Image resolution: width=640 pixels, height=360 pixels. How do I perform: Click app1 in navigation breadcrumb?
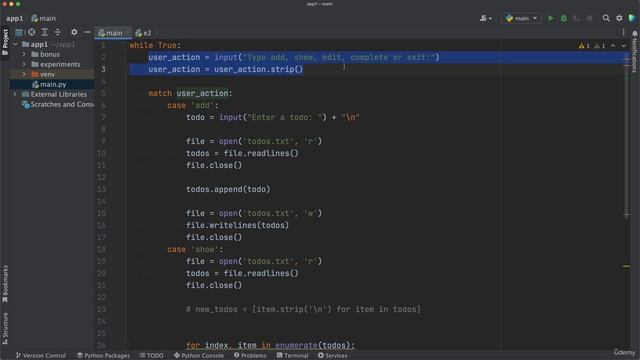tap(14, 18)
